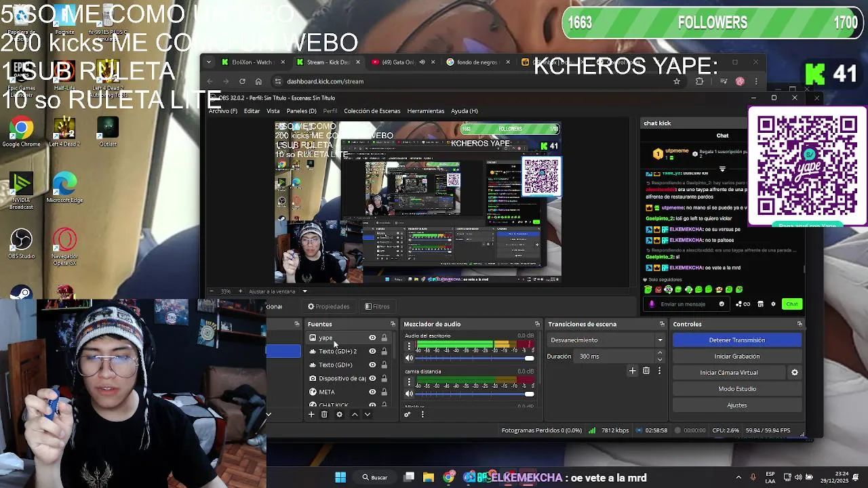The image size is (868, 488).
Task: Expand the Kick chat leaderboard chevron
Action: coord(722,169)
